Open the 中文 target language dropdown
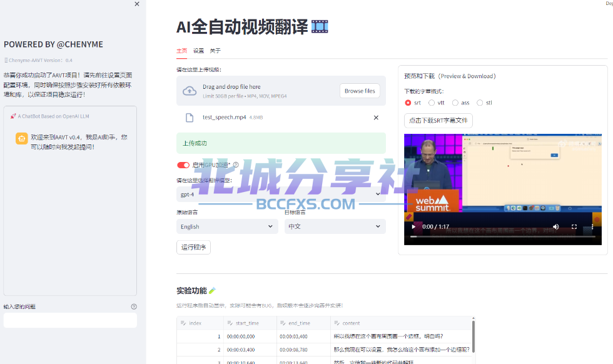613x364 pixels. point(335,226)
